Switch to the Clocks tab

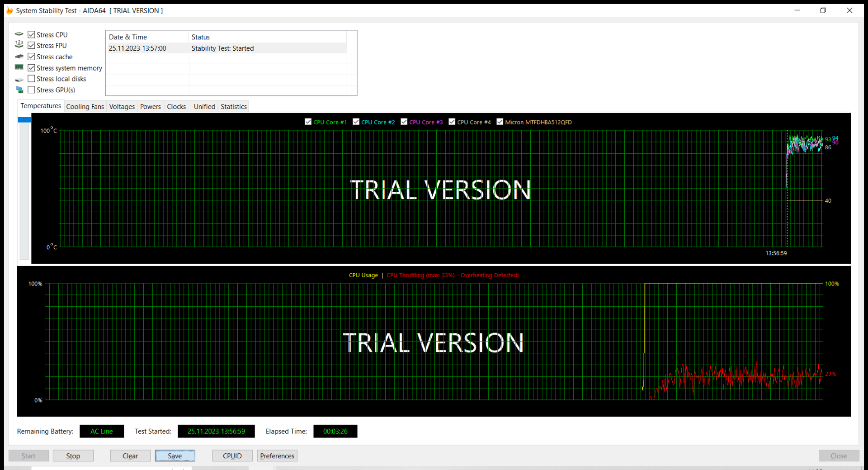point(176,107)
